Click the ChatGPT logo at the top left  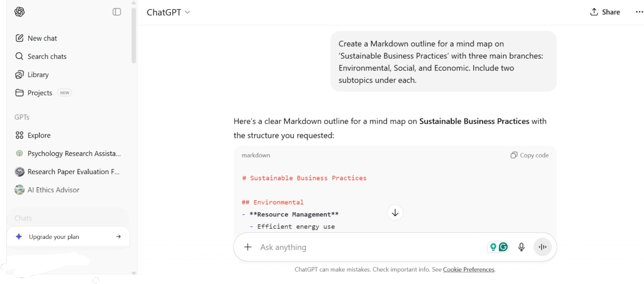(x=19, y=12)
